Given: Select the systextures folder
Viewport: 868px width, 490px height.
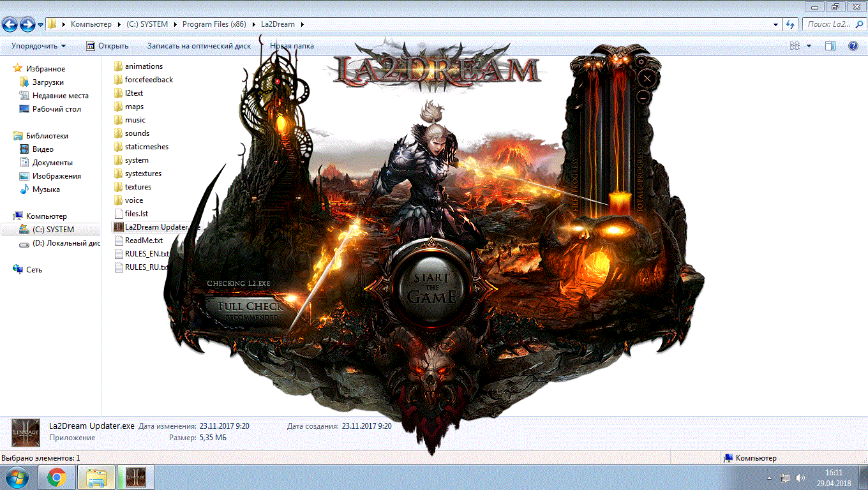Looking at the screenshot, I should click(138, 174).
